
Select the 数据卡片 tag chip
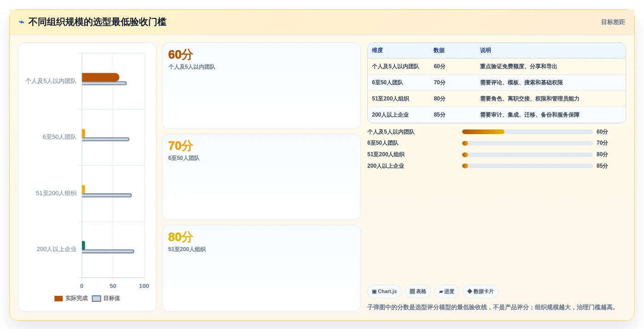[x=481, y=292]
